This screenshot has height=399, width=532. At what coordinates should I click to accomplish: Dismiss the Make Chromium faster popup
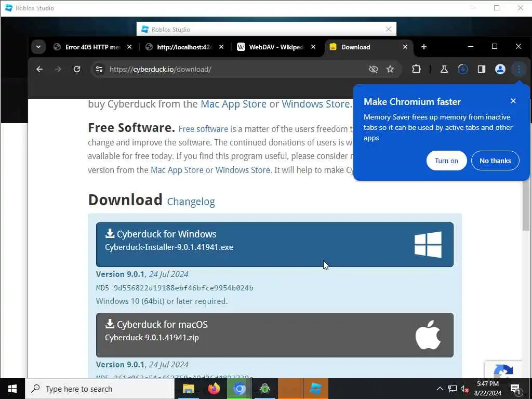coord(513,101)
